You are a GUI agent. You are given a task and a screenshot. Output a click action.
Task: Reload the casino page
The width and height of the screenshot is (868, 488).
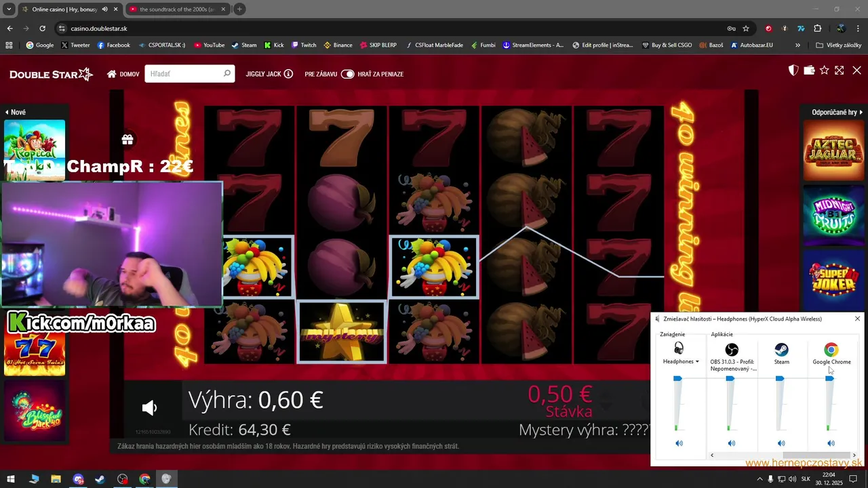42,28
